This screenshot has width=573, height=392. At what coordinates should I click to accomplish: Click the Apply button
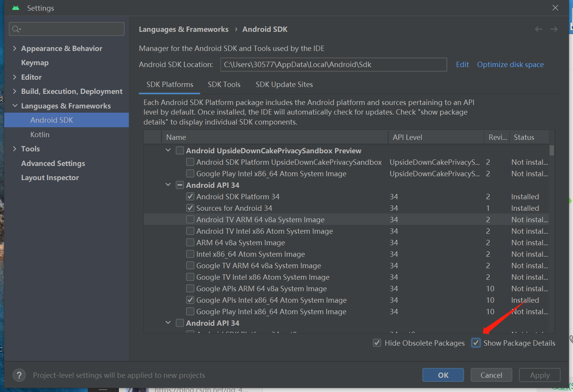tap(540, 375)
